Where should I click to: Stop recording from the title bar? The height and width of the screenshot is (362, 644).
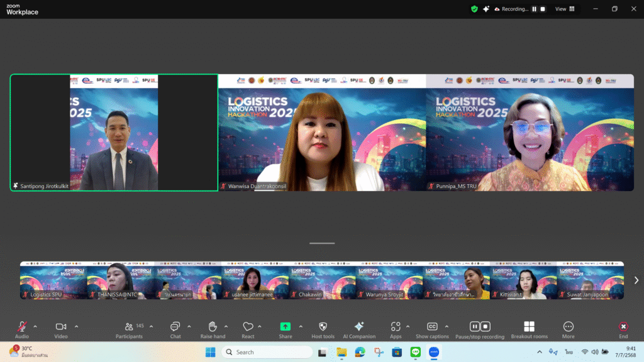[x=543, y=9]
